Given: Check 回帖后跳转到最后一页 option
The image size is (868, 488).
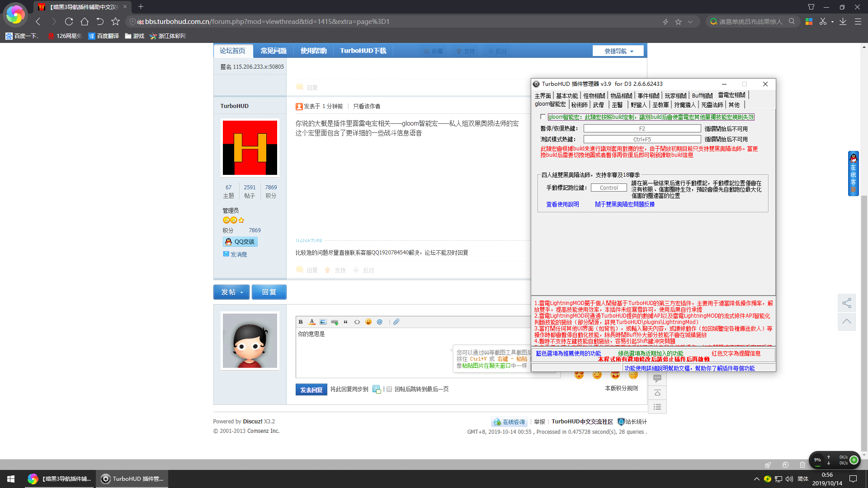Looking at the screenshot, I should click(x=389, y=389).
